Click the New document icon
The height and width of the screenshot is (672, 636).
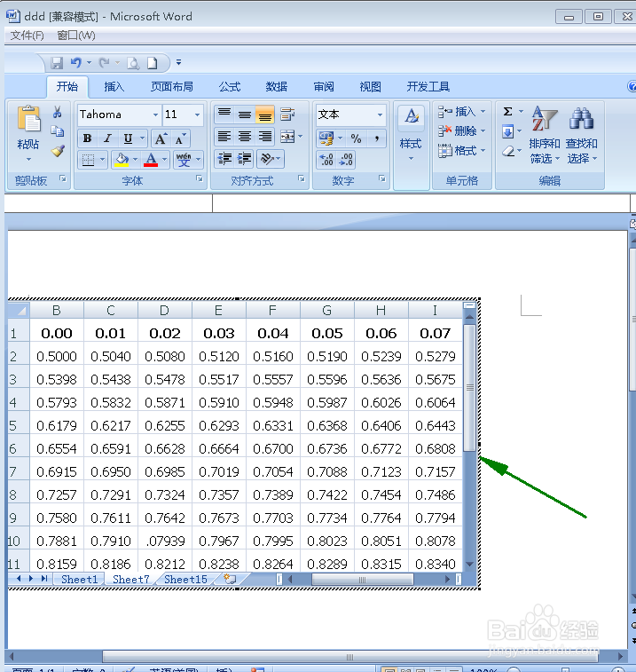click(152, 63)
